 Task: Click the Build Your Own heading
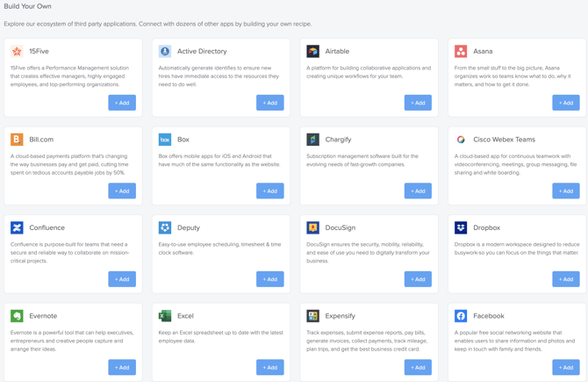pos(27,6)
